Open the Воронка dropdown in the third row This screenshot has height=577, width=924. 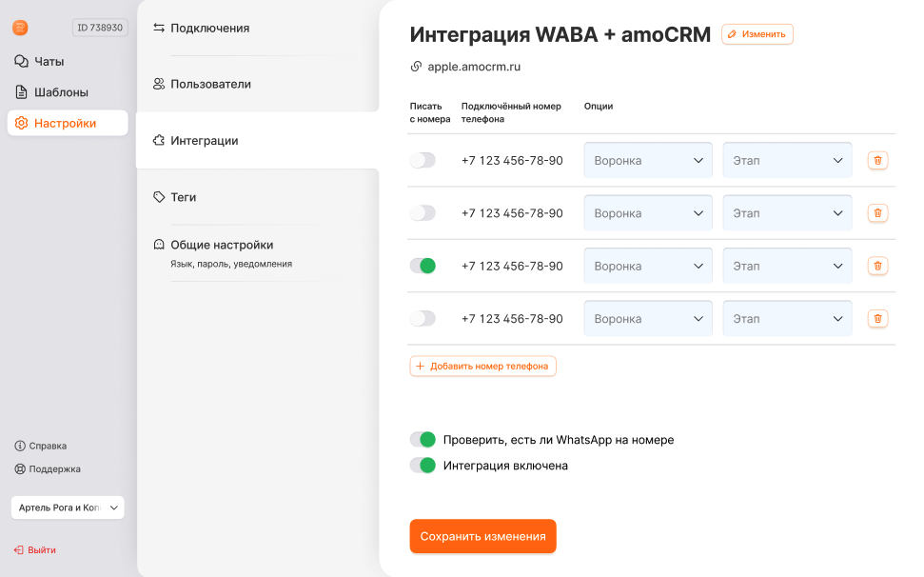click(x=648, y=266)
